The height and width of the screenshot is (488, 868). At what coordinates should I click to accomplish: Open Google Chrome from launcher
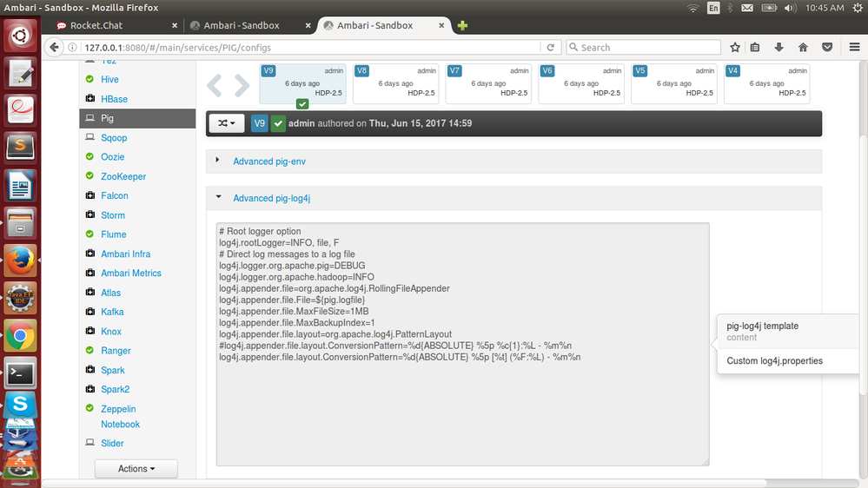21,336
